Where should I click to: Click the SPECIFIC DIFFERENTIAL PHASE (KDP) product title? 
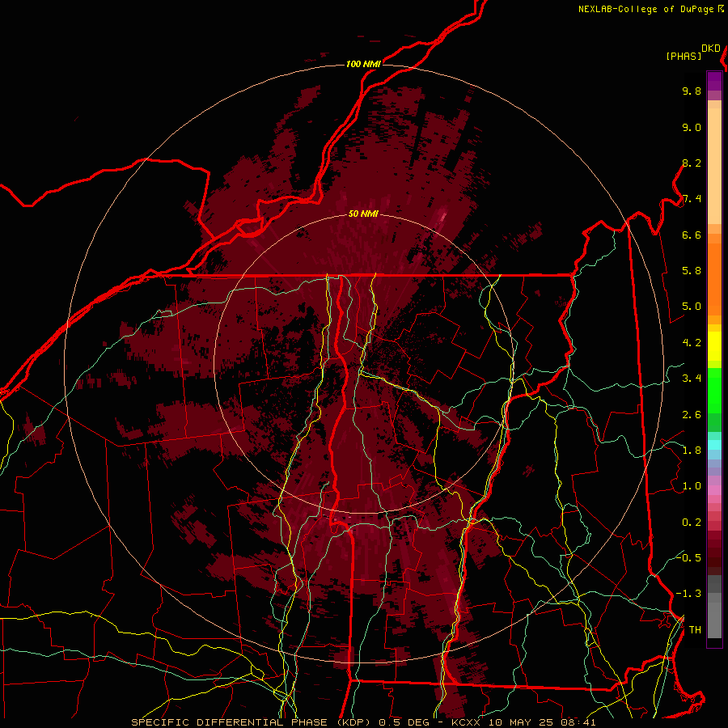(251, 722)
